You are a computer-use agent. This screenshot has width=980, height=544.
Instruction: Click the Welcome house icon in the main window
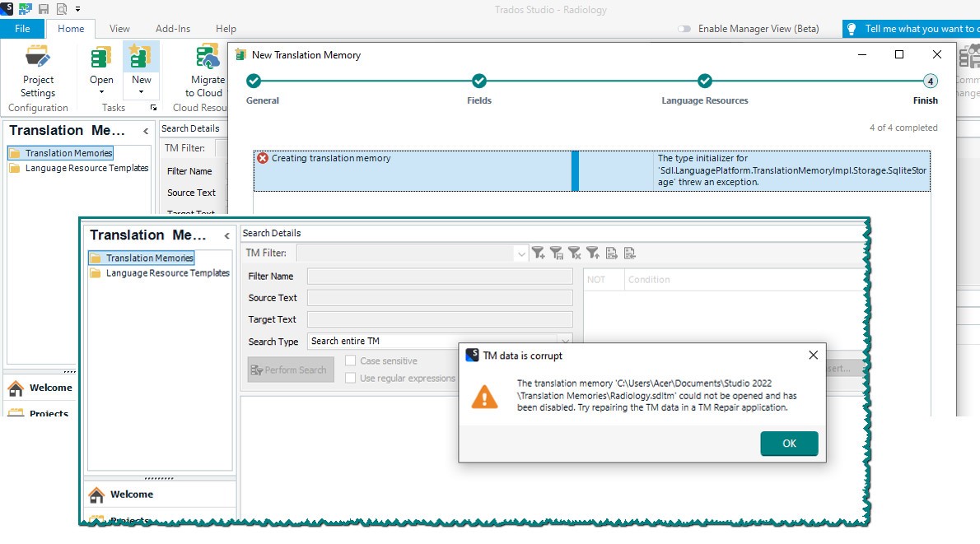16,388
